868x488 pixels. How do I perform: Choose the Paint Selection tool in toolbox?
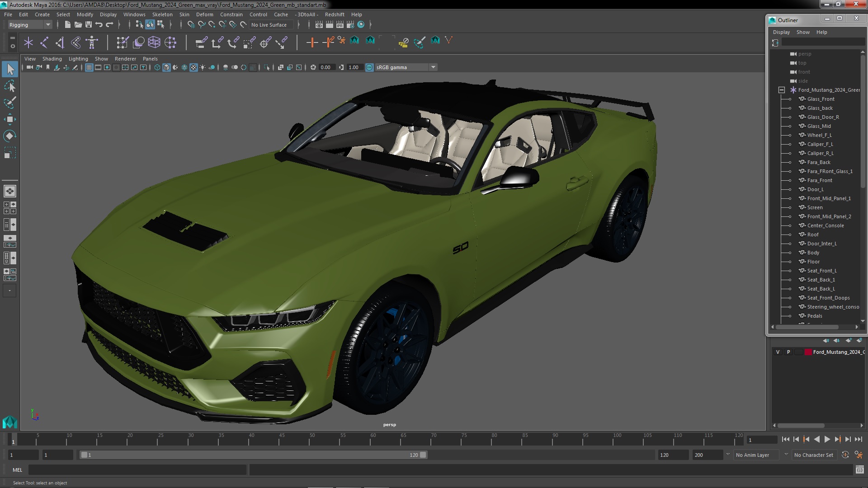coord(10,103)
